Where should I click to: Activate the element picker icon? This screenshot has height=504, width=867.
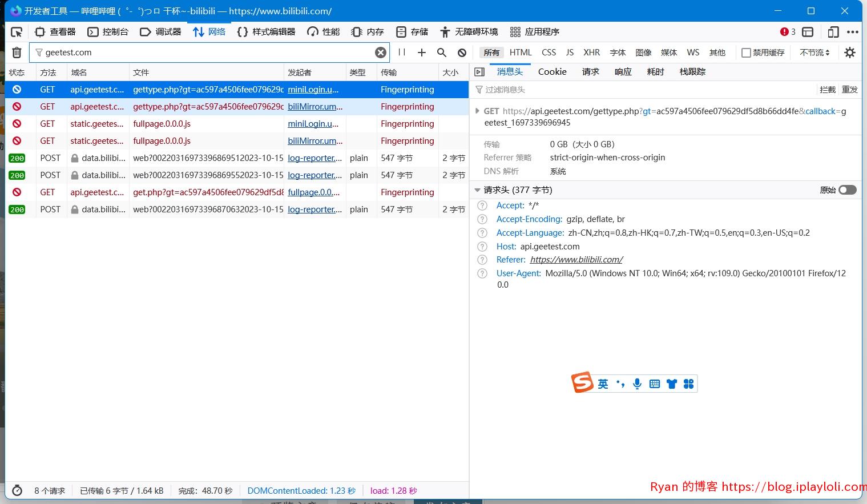[17, 32]
